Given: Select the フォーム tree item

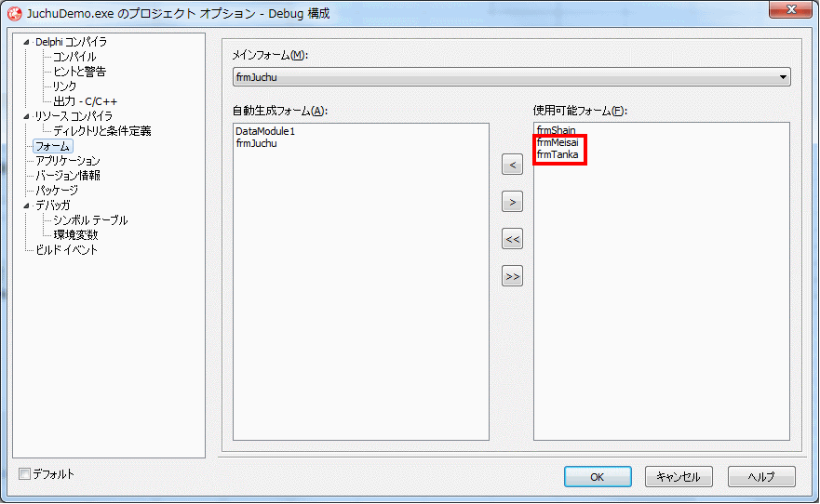Looking at the screenshot, I should (53, 146).
